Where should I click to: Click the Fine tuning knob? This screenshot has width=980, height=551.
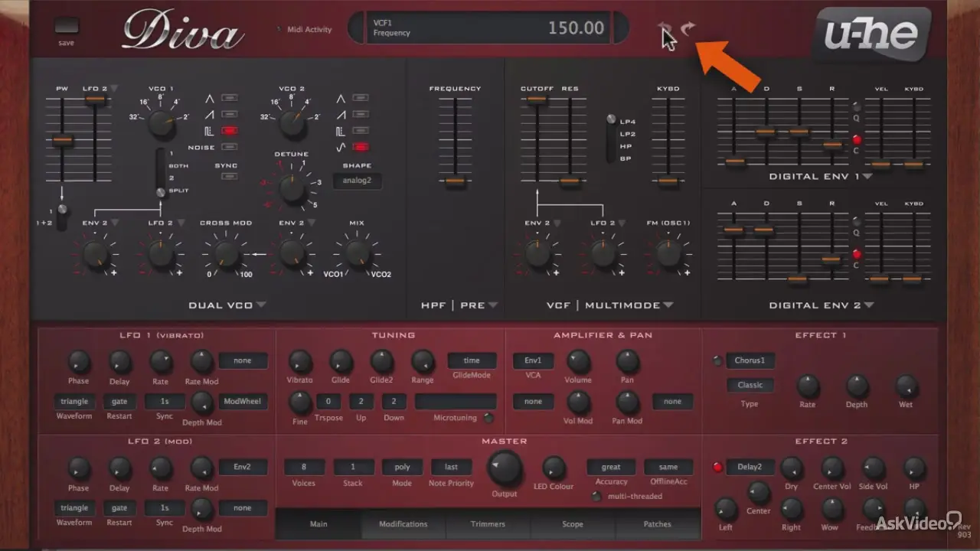pos(300,403)
